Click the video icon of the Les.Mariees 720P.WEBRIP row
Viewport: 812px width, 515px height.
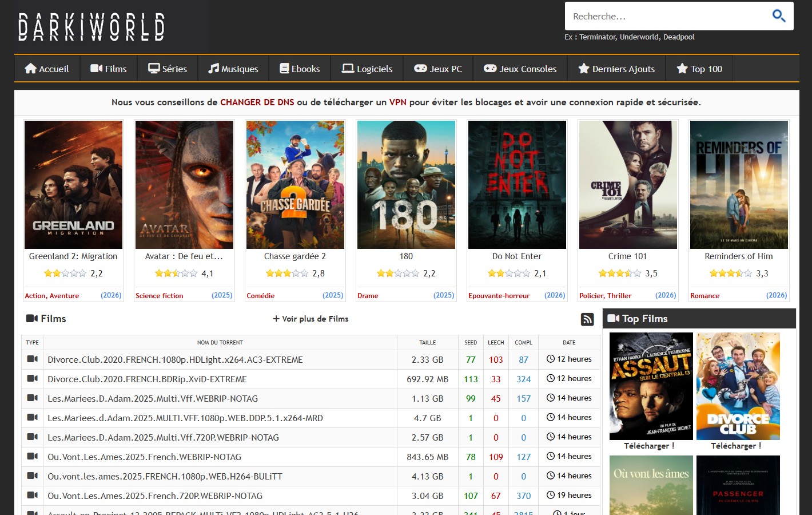[33, 437]
